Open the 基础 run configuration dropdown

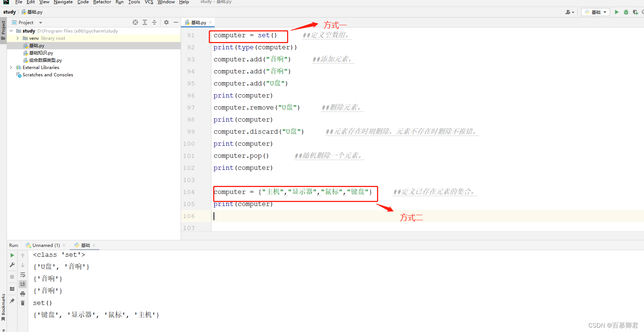[x=595, y=12]
